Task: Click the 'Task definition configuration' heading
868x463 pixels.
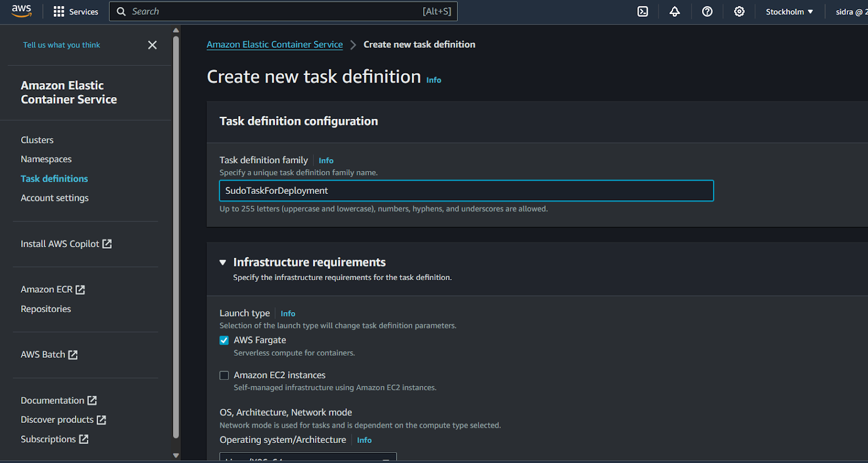Action: point(298,121)
